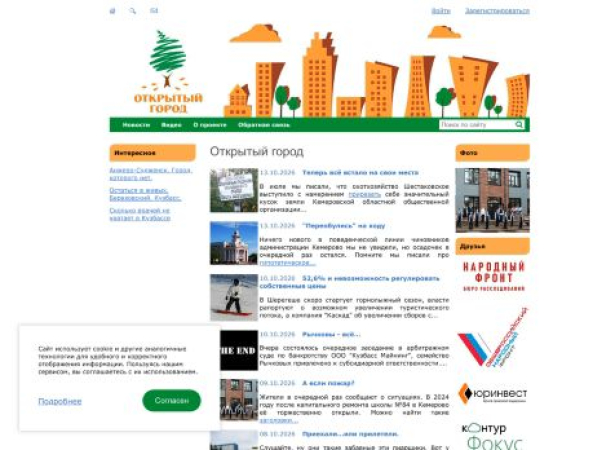Click the Открытый город tree logo
Viewport: 600px width, 450px height.
pos(168,72)
